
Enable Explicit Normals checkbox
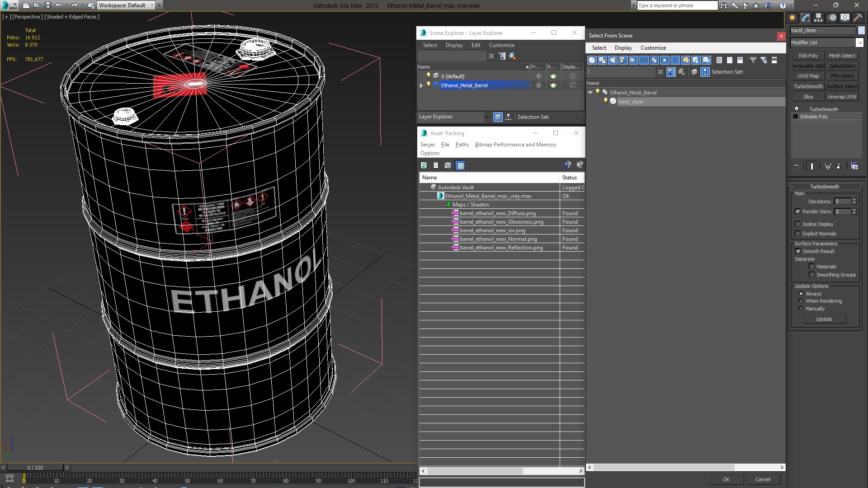(x=797, y=234)
